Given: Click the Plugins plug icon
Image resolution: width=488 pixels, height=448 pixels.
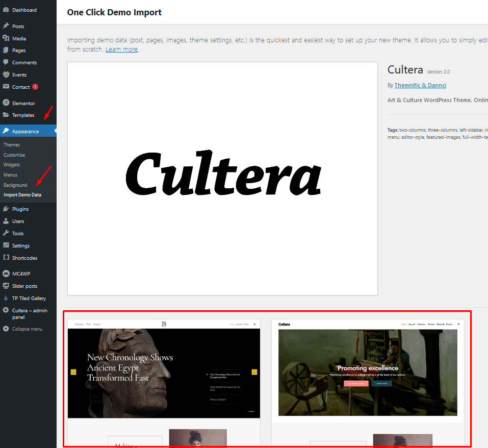Looking at the screenshot, I should [6, 209].
